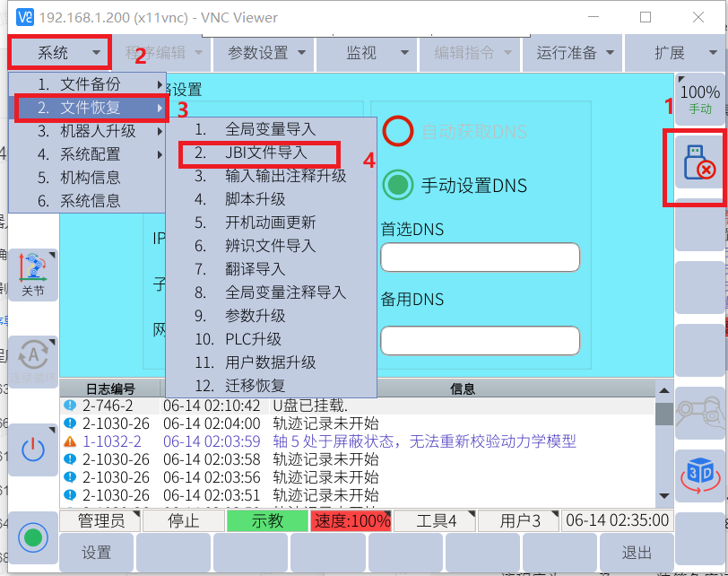Toggle the 示教 teach mode indicator
This screenshot has width=728, height=576.
pyautogui.click(x=266, y=520)
